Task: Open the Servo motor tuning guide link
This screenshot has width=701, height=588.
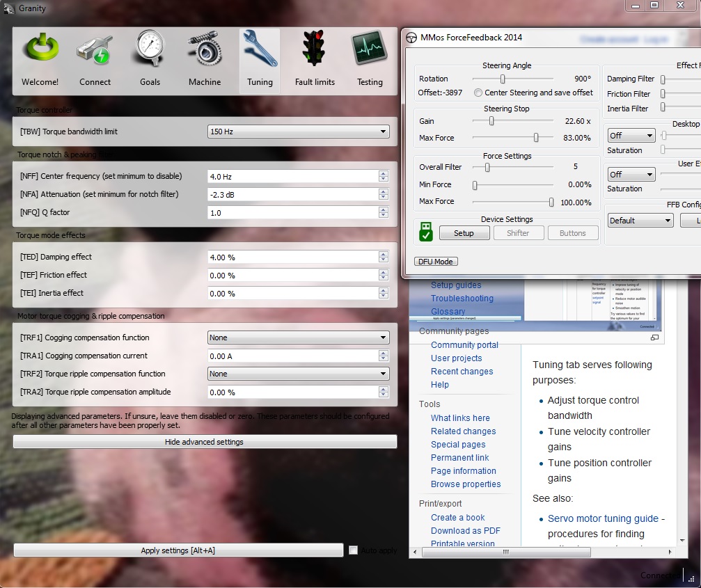Action: tap(603, 518)
